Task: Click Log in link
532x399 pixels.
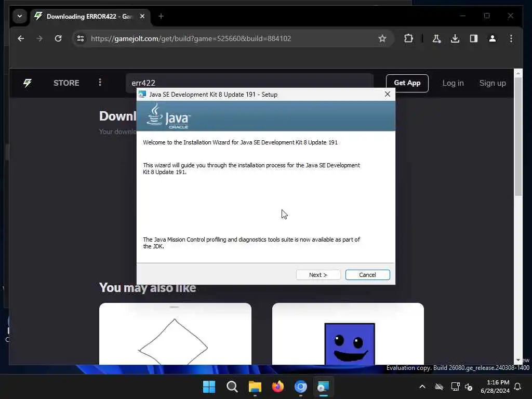Action: point(453,83)
